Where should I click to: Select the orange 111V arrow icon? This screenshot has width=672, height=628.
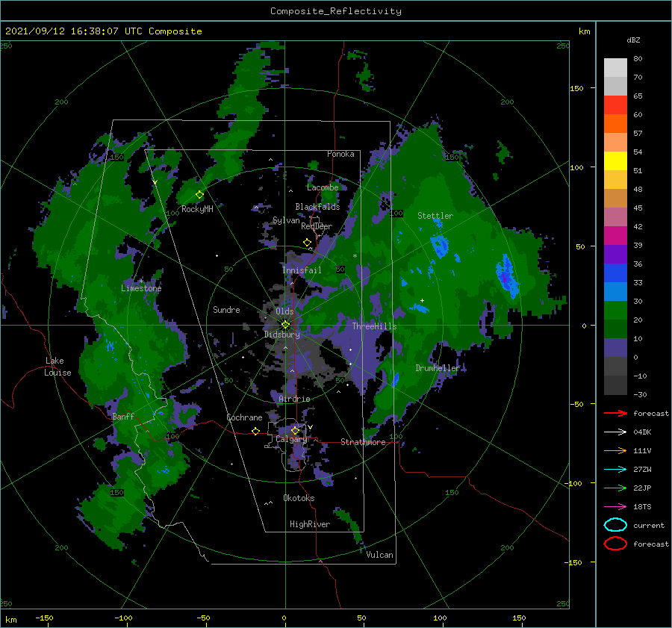615,450
